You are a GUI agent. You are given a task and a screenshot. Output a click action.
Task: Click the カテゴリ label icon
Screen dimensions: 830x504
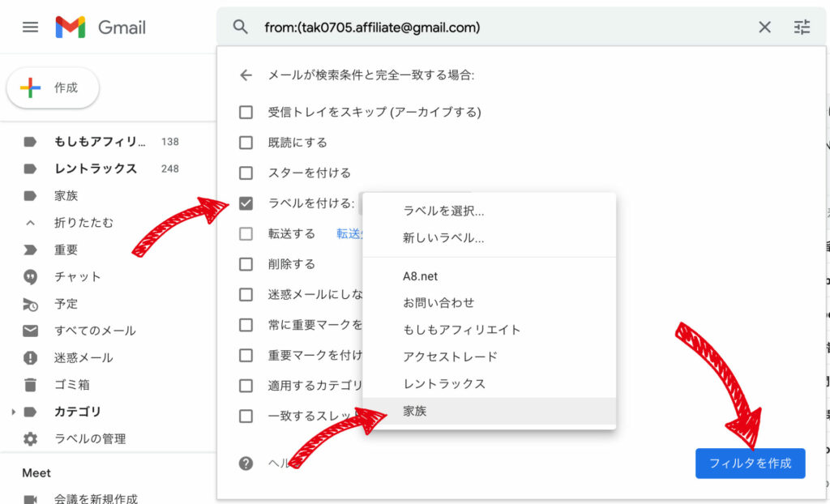(x=30, y=412)
